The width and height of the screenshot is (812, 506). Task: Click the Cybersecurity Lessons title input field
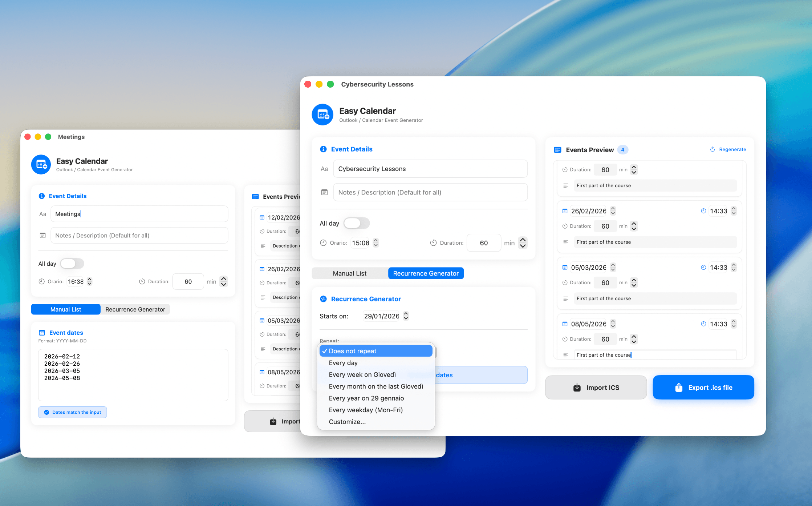pyautogui.click(x=430, y=169)
